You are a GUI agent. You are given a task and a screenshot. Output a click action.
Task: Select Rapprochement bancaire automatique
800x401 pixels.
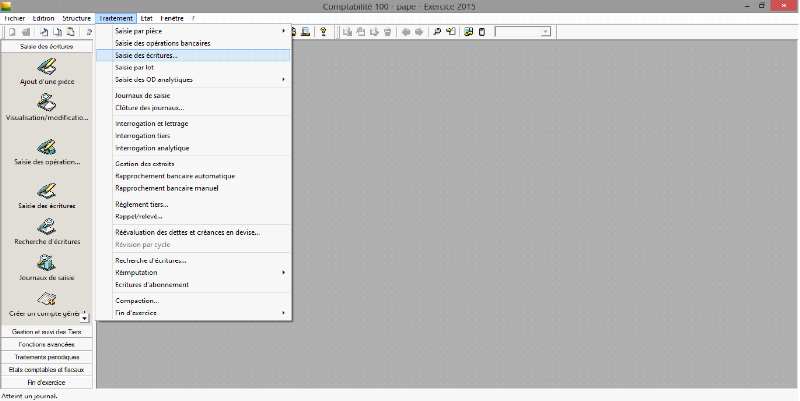(x=194, y=176)
